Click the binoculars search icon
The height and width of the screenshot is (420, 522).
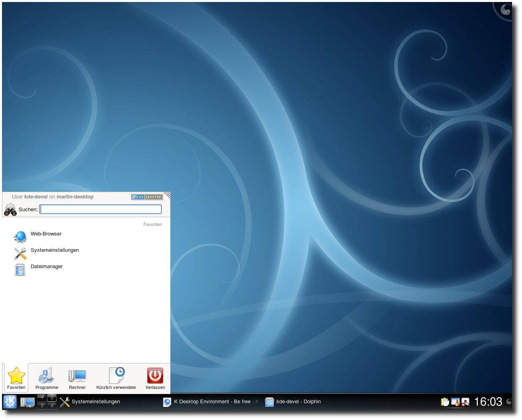click(10, 210)
